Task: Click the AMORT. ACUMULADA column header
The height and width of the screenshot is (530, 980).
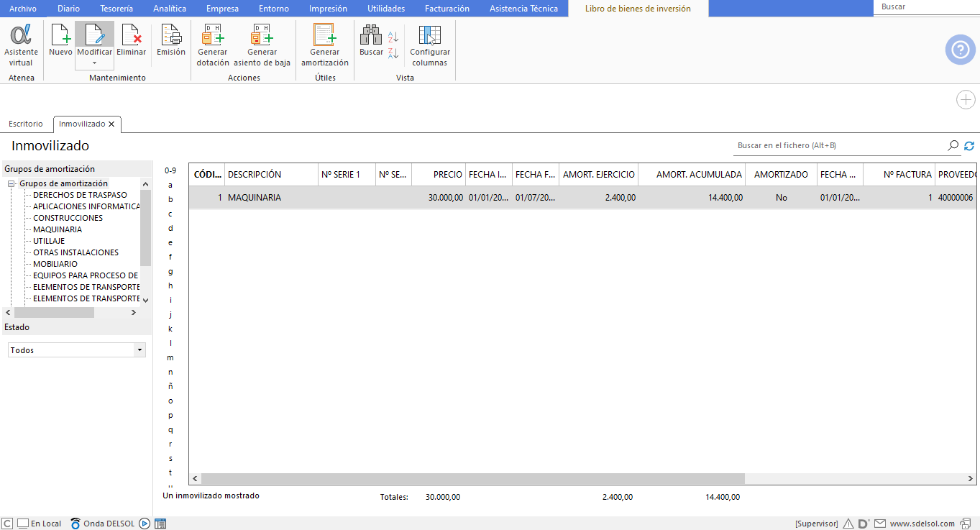Action: [691, 175]
